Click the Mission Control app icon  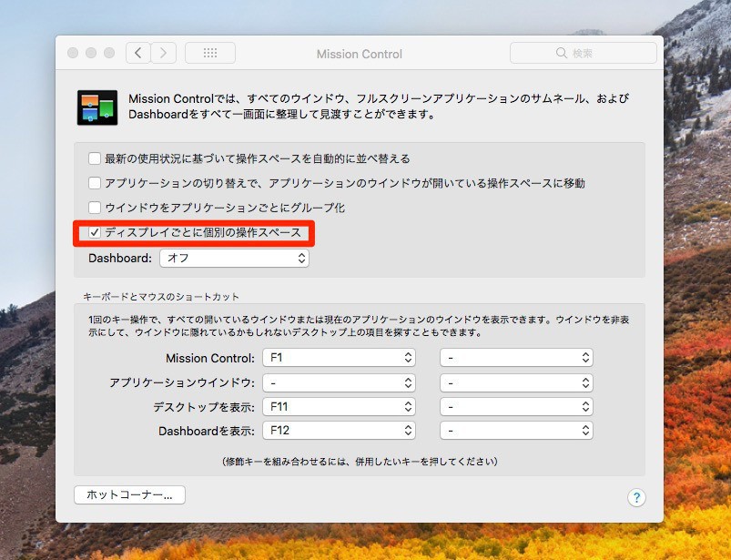[96, 107]
